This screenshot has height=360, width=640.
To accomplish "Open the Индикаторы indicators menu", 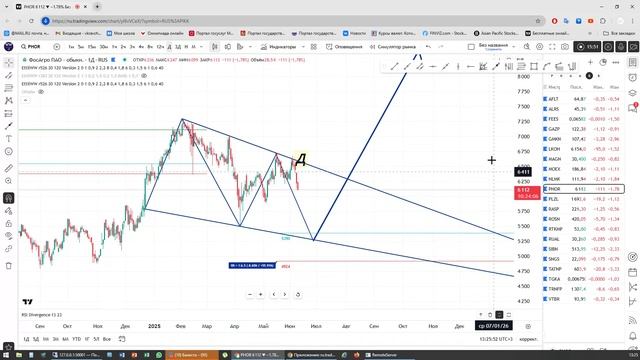I will (x=278, y=47).
